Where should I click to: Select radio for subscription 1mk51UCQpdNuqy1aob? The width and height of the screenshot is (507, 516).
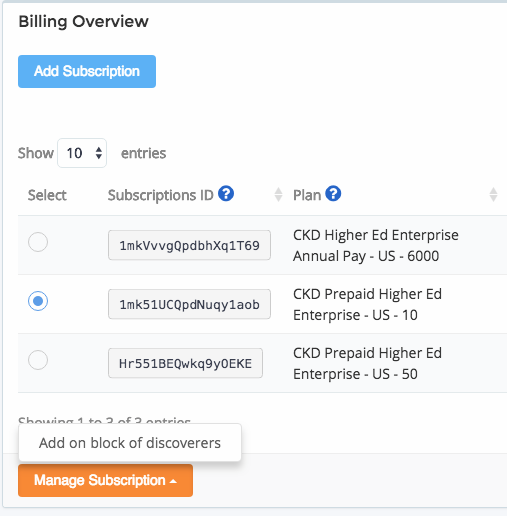click(38, 301)
